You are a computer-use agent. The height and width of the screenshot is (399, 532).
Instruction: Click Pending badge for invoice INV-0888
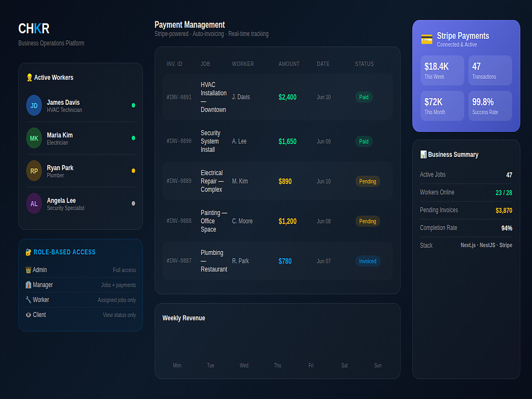(368, 221)
